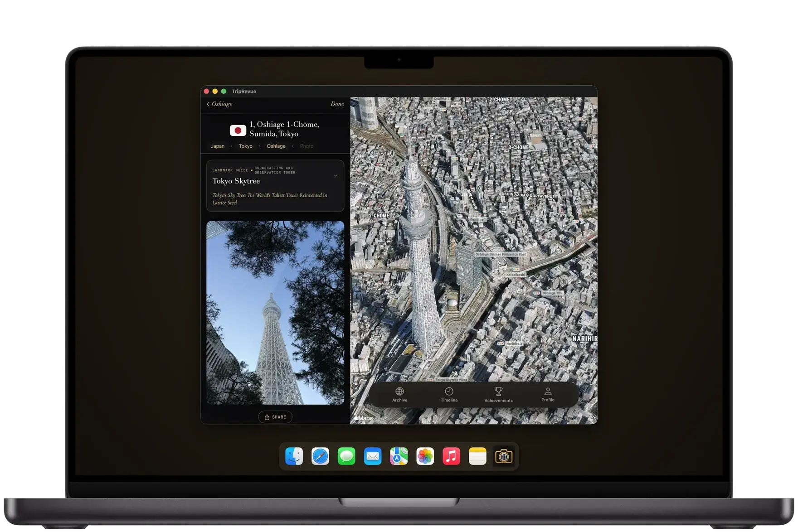
Task: Click the Done button
Action: [x=337, y=104]
